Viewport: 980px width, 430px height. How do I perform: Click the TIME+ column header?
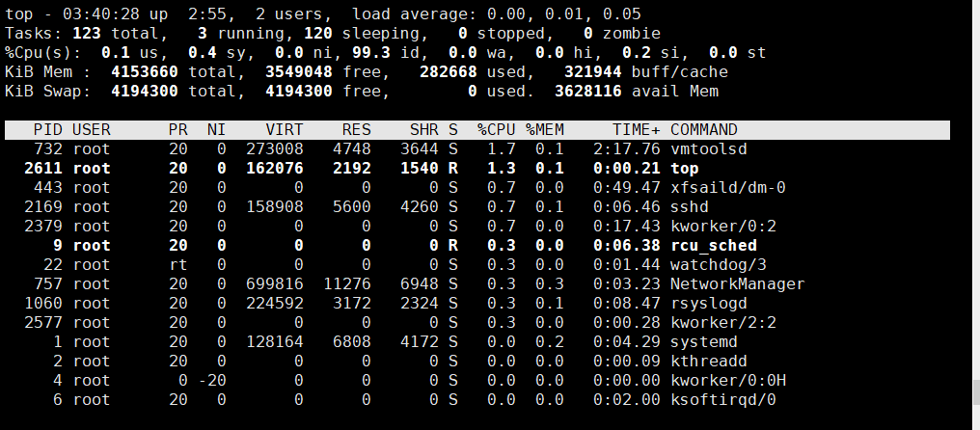tap(636, 130)
